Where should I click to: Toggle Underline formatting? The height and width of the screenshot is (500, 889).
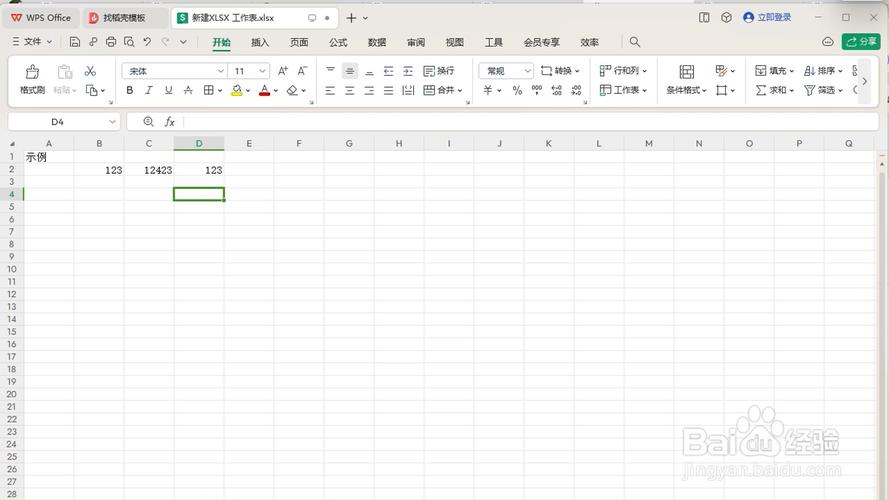point(168,90)
